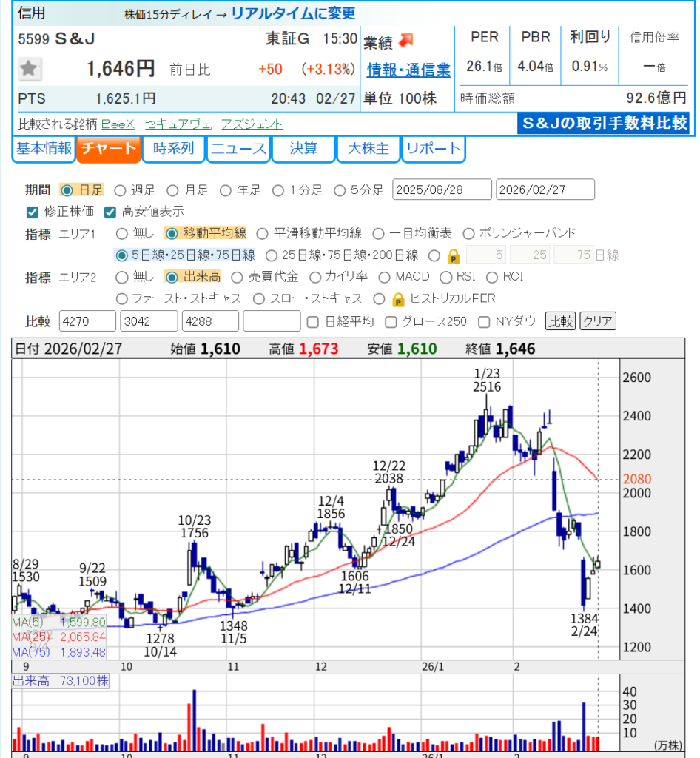
Task: Check the 日経平均 comparison box
Action: click(313, 321)
